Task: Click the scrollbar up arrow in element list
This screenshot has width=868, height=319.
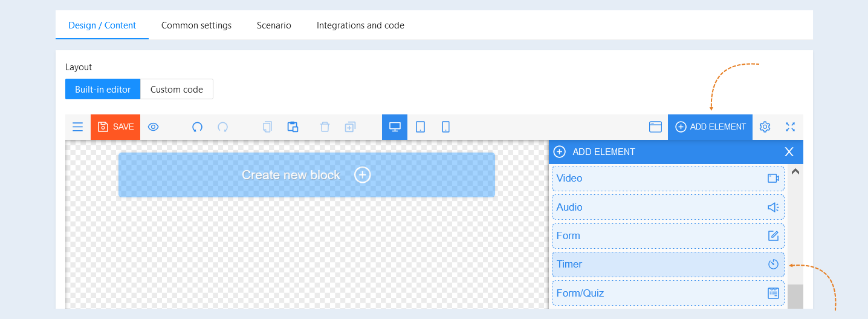Action: pos(795,172)
